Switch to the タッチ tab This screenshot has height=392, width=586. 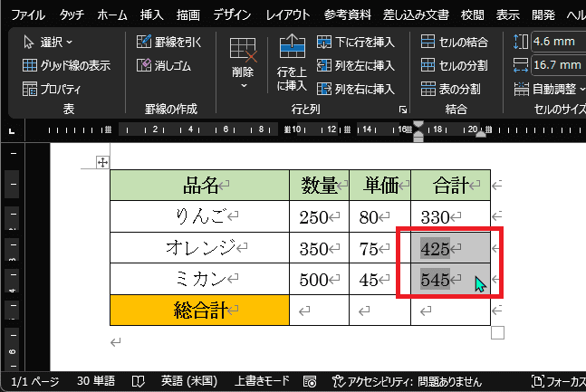coord(72,15)
